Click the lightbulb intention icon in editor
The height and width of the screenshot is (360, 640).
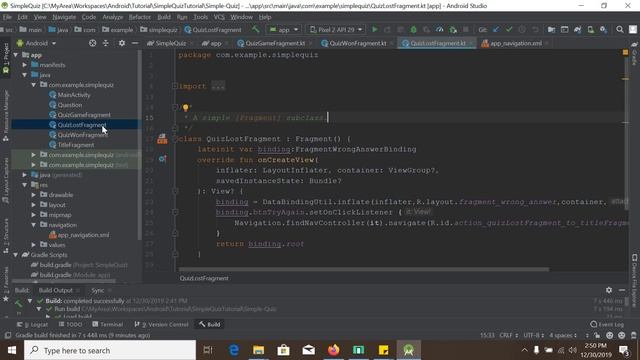coord(185,107)
